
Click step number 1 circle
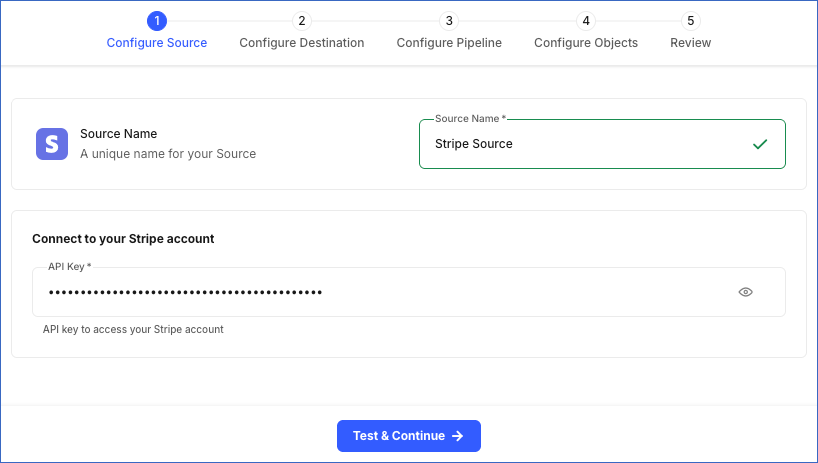tap(157, 21)
